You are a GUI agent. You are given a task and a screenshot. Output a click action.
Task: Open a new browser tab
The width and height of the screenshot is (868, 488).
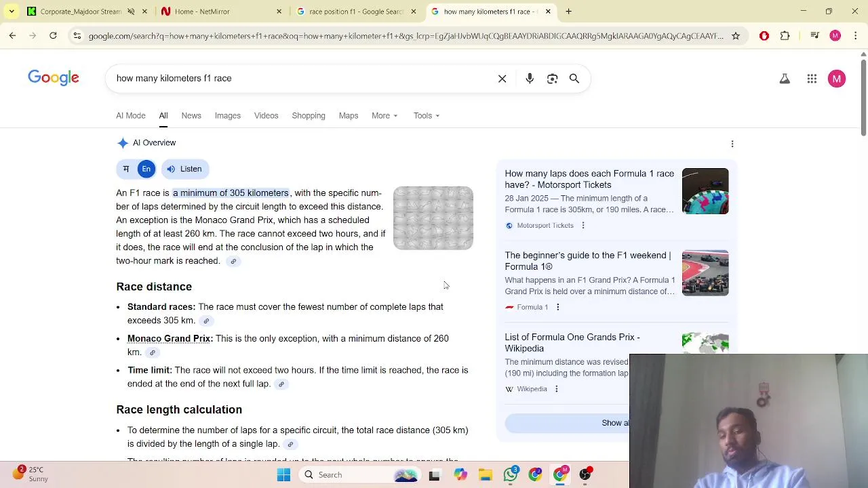(568, 12)
